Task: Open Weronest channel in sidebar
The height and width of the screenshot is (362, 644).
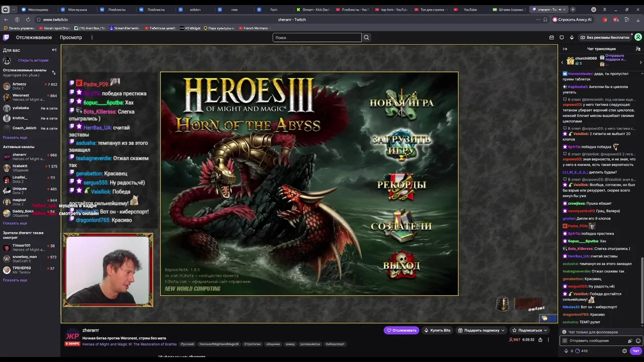Action: [30, 97]
